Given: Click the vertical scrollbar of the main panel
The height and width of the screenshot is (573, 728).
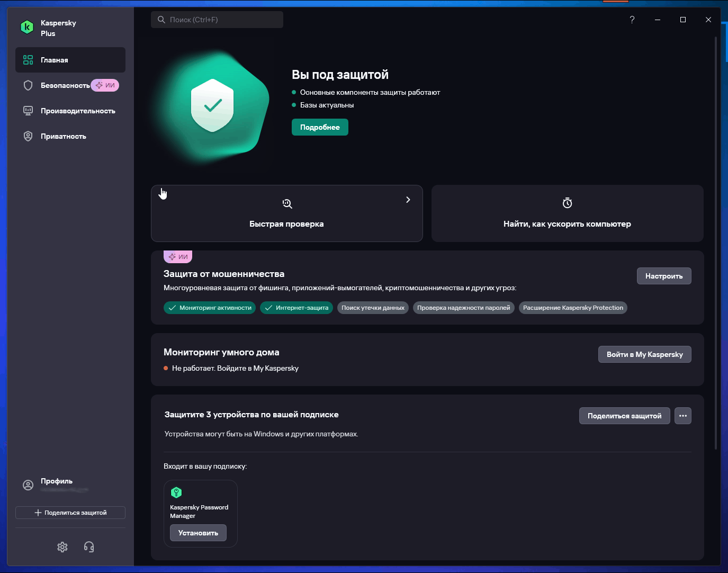Looking at the screenshot, I should pos(716,244).
